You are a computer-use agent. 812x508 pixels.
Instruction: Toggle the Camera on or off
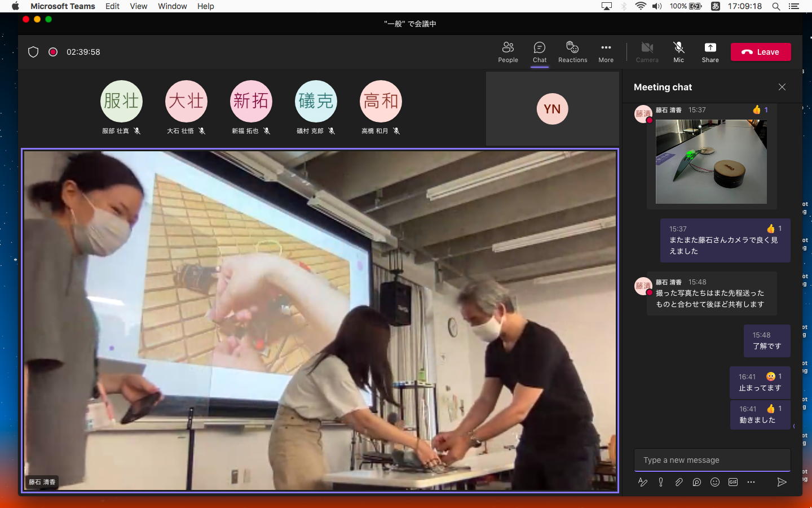tap(647, 52)
